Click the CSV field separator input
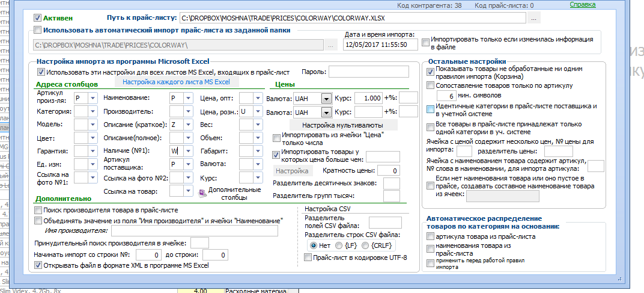Screen dimensions: 644x293 tap(385, 223)
